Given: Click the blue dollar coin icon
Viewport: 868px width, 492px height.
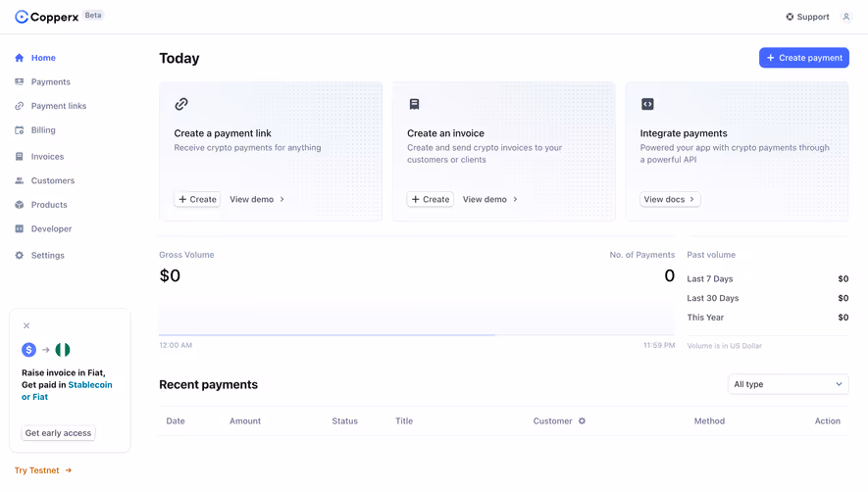Looking at the screenshot, I should (x=28, y=350).
